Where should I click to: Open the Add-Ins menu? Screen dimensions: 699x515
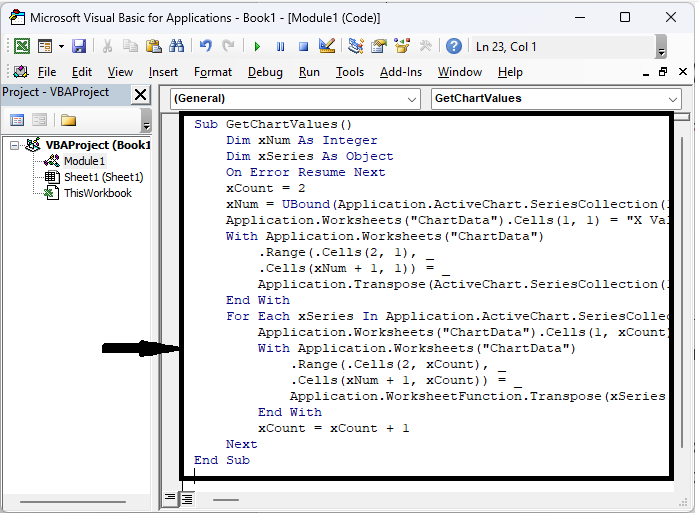400,72
